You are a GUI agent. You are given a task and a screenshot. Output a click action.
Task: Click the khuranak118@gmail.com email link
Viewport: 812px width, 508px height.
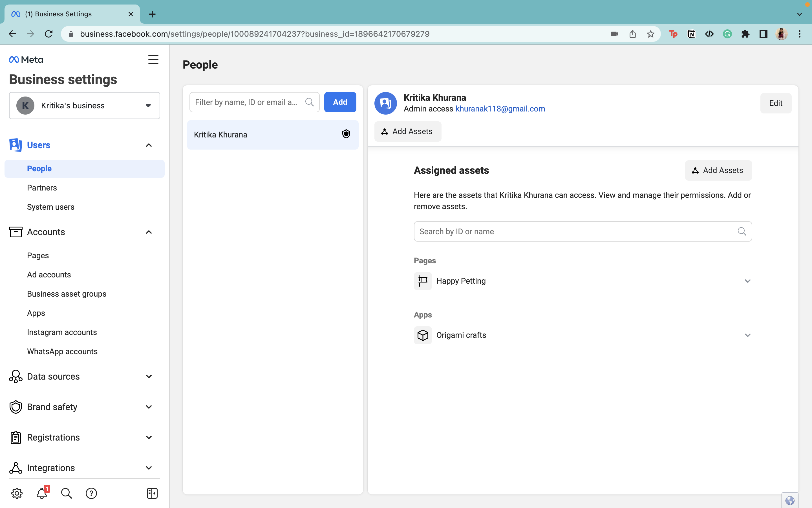point(500,109)
